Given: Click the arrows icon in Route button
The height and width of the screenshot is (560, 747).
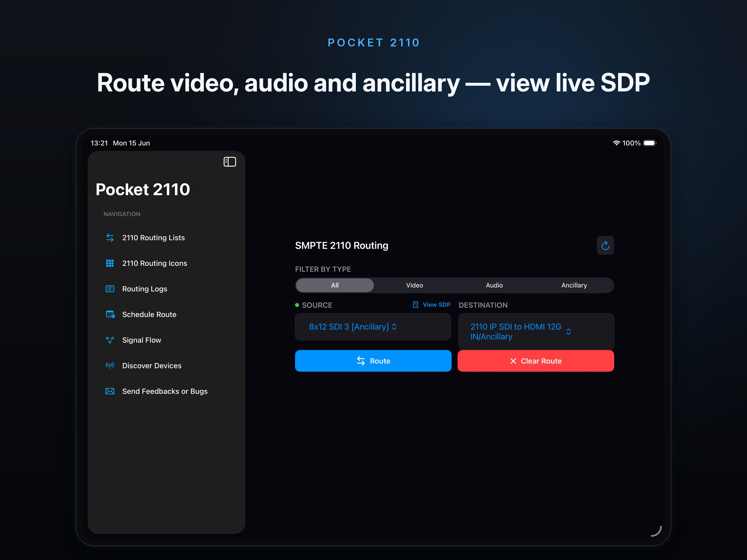Looking at the screenshot, I should 361,361.
